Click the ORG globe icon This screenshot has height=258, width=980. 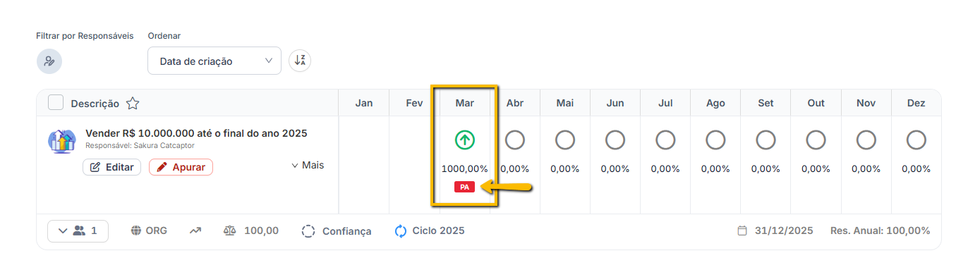(136, 231)
